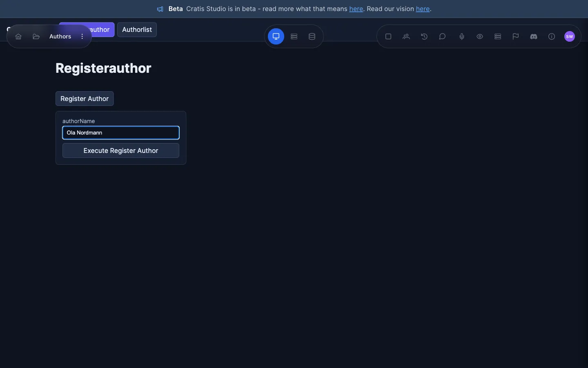Open the info circle icon
This screenshot has height=368, width=588.
tap(552, 36)
